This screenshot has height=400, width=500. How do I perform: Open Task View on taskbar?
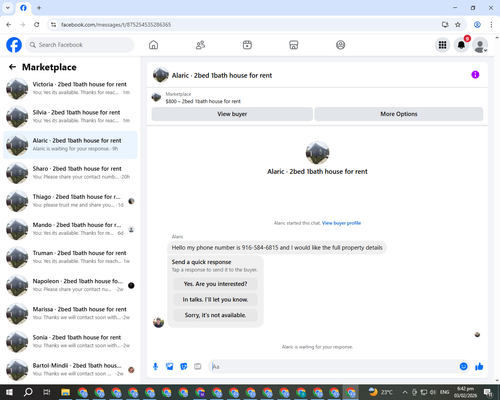(x=47, y=392)
